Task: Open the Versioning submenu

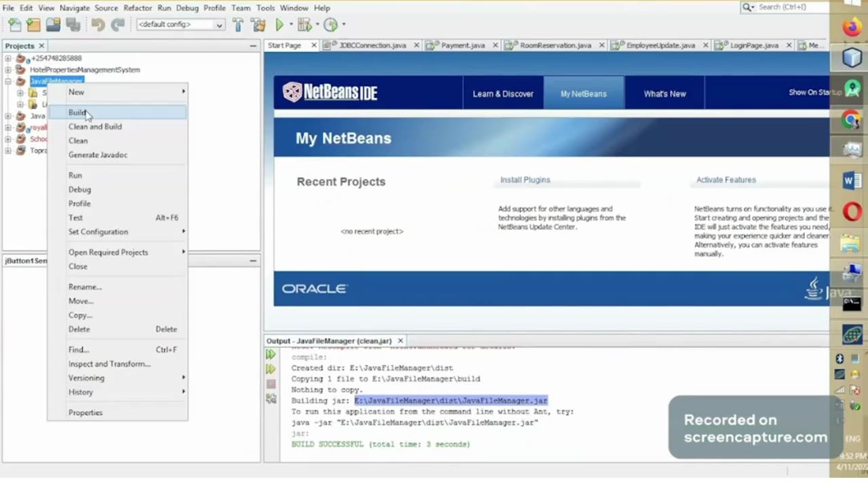Action: coord(117,378)
